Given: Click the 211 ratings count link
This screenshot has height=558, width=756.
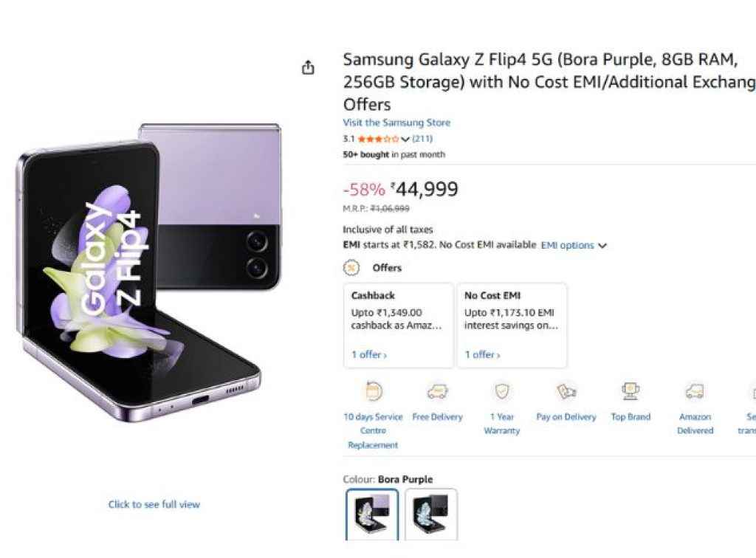Looking at the screenshot, I should (423, 138).
